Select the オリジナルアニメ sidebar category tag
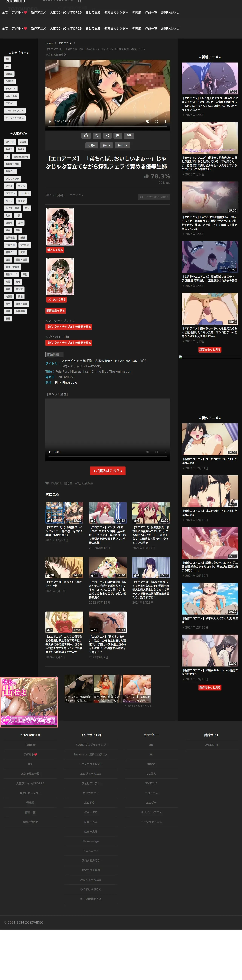Viewport: 242px width, 980px height. point(15,111)
